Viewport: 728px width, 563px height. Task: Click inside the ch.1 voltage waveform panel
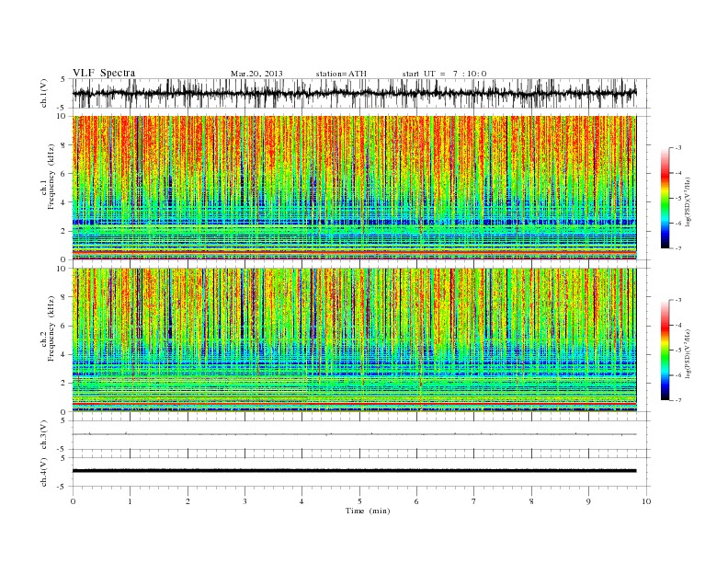tap(361, 93)
